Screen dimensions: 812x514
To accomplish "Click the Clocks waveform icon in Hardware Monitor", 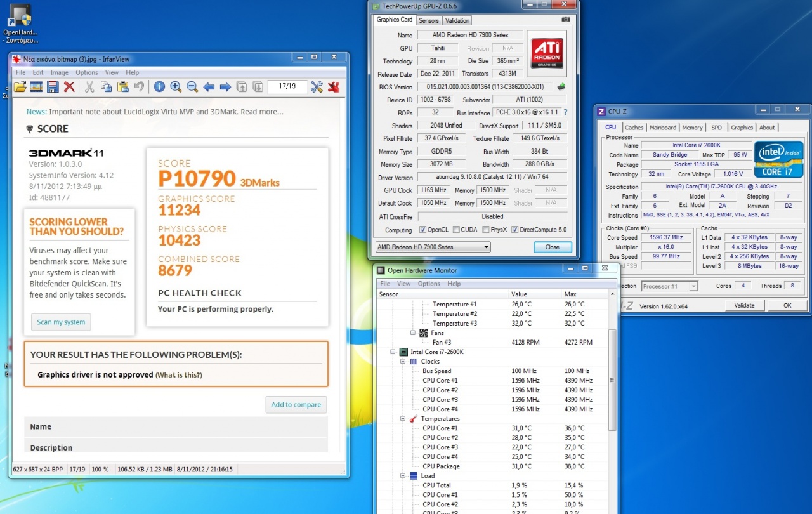I will (x=413, y=362).
